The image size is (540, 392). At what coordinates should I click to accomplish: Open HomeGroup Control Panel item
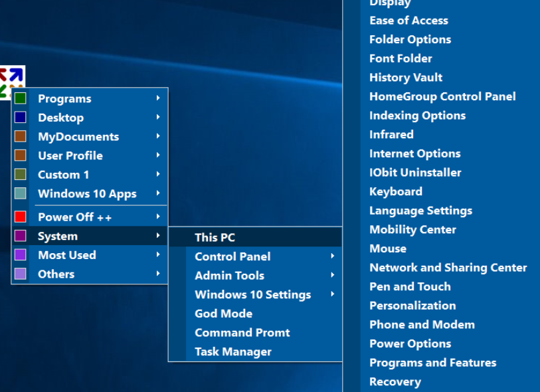(442, 96)
